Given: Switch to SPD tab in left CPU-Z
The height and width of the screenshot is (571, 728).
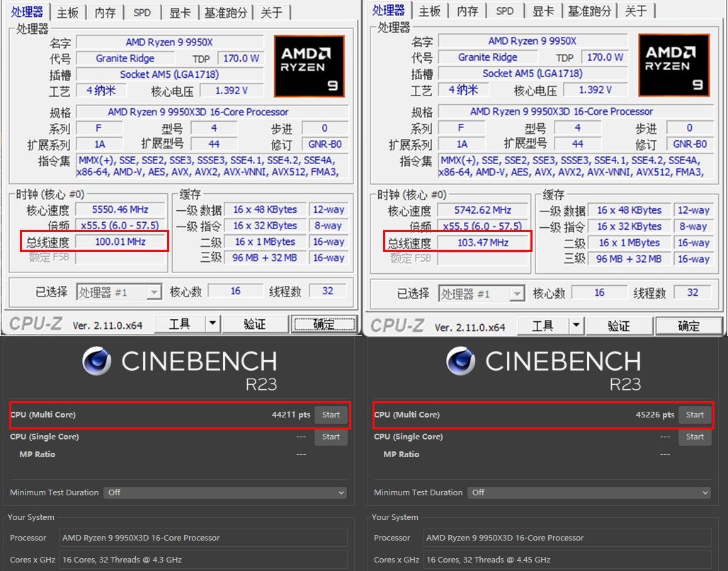Looking at the screenshot, I should [142, 13].
